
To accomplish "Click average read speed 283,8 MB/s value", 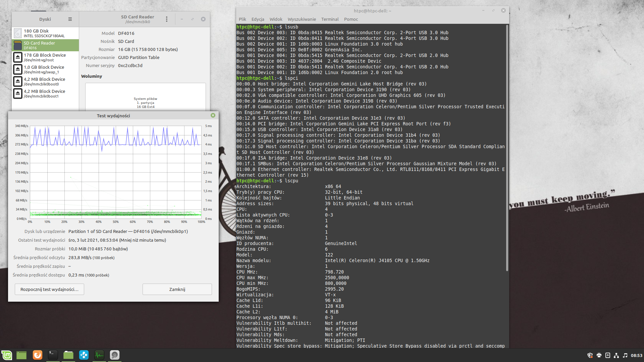I will 80,257.
